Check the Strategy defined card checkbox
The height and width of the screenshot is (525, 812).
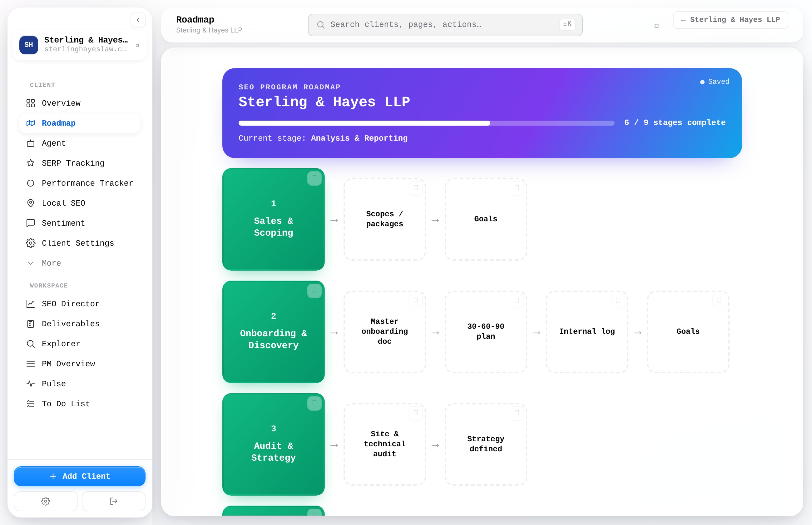coord(517,413)
